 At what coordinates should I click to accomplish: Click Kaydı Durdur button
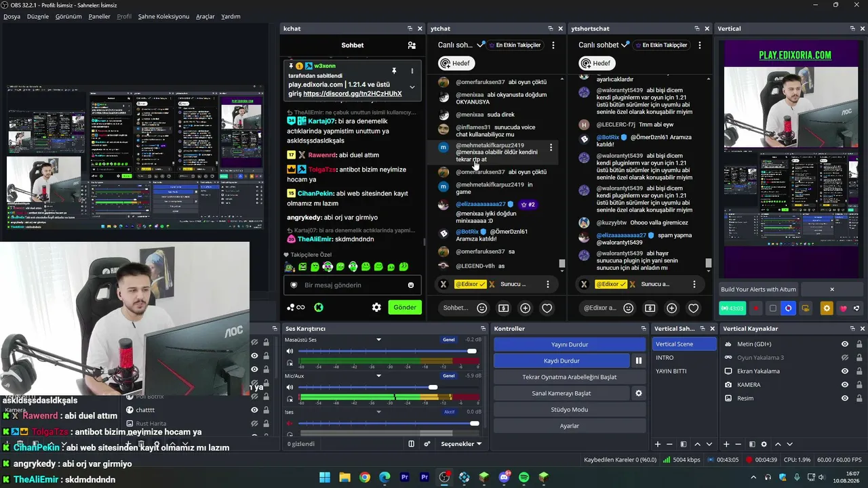[561, 361]
